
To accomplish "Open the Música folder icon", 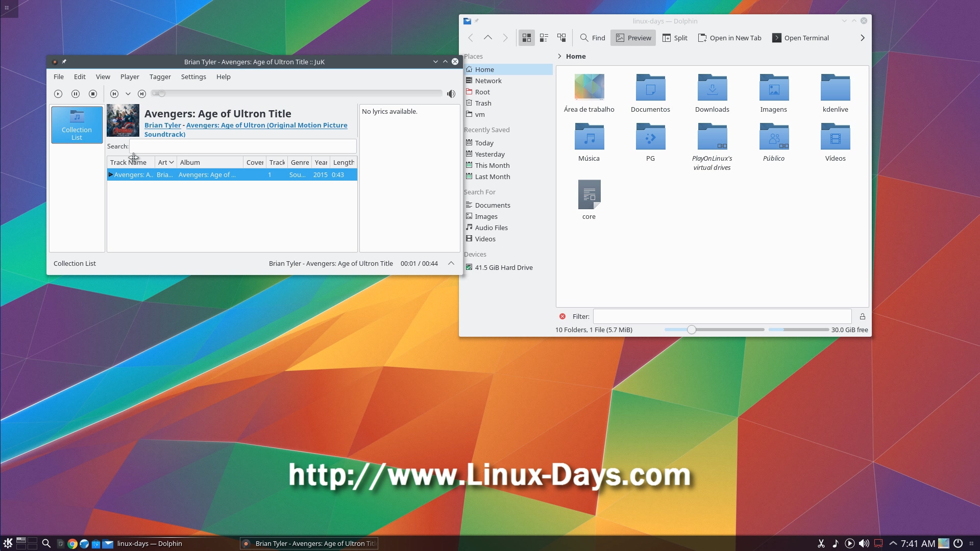I will click(x=589, y=137).
